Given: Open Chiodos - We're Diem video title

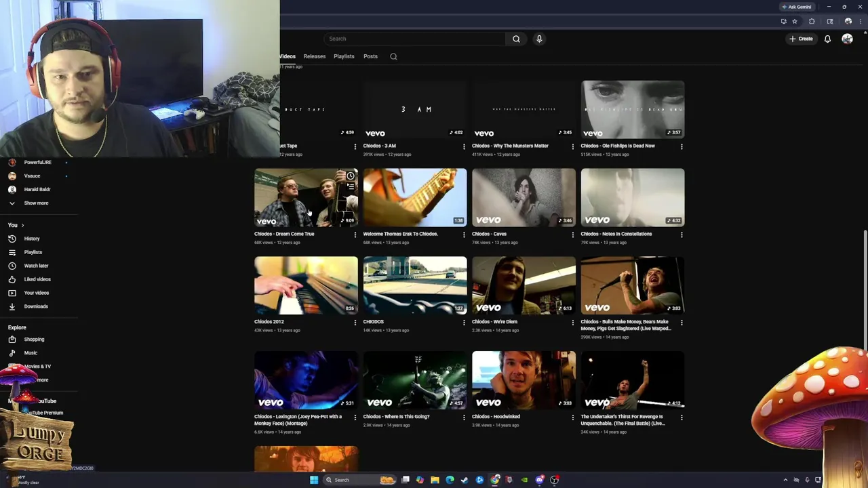Looking at the screenshot, I should [x=494, y=322].
